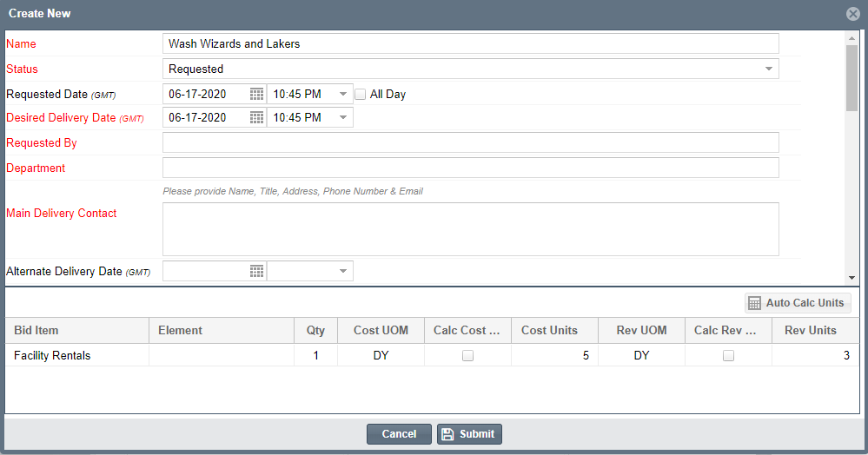Viewport: 868px width, 455px height.
Task: Open Requested Date time dropdown
Action: coord(343,94)
